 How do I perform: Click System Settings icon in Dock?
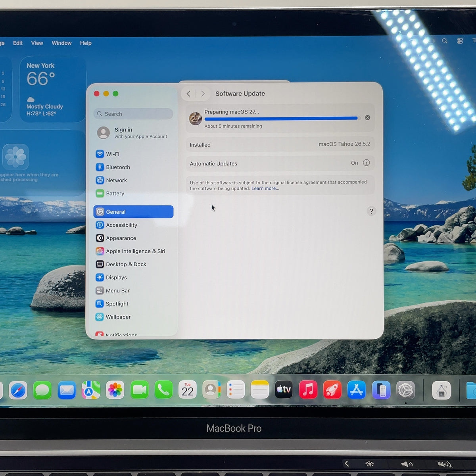click(405, 390)
